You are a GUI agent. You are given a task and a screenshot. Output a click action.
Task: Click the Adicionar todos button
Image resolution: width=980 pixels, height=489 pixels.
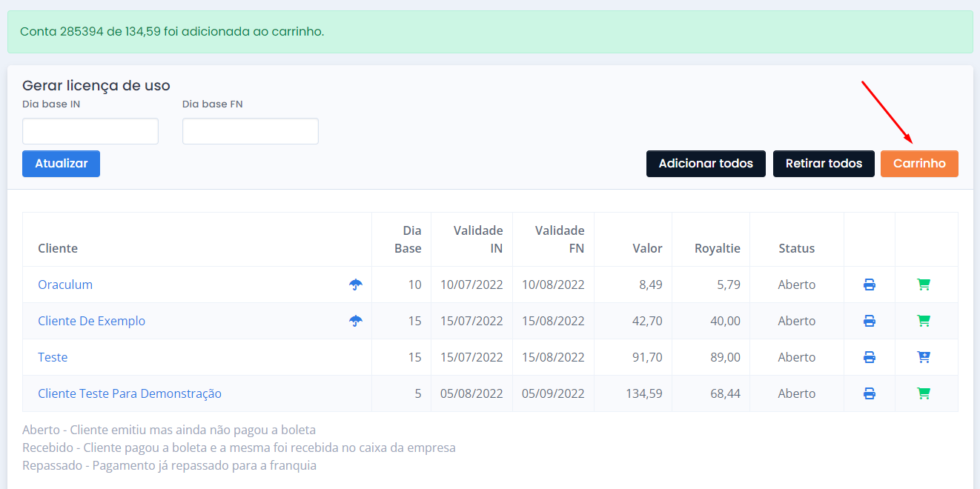point(706,164)
